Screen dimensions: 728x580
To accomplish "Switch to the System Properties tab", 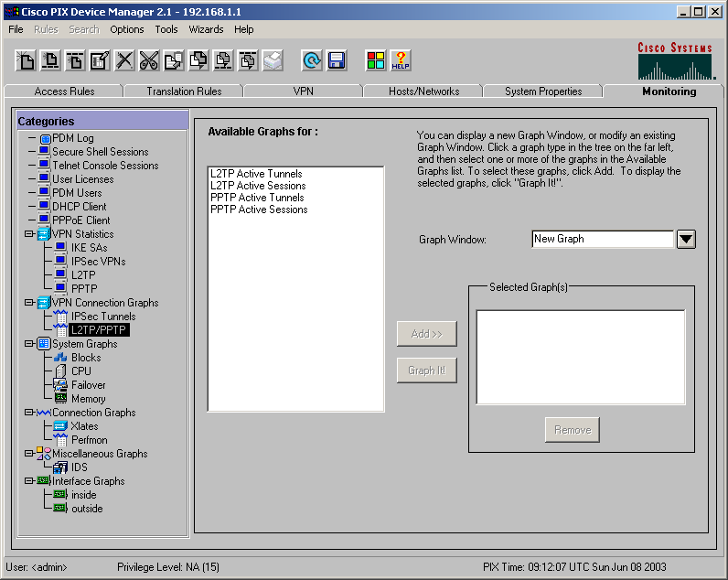I will point(543,91).
